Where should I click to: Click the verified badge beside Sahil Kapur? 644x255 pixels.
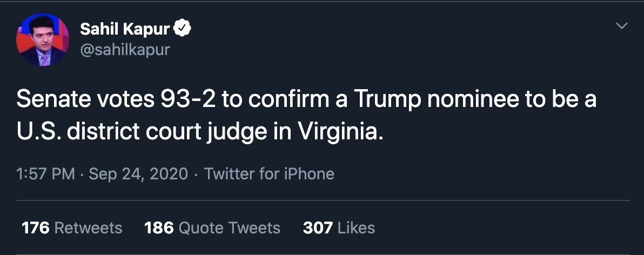coord(185,29)
